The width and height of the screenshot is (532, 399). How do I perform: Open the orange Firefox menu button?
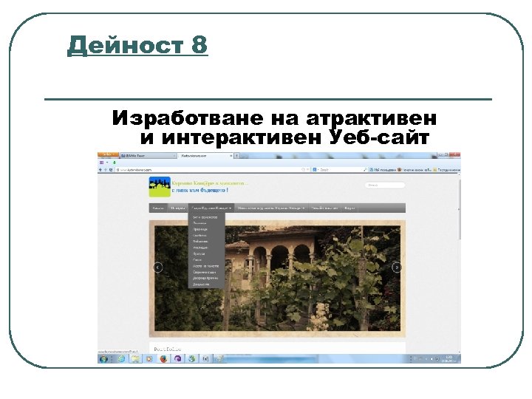tap(108, 154)
